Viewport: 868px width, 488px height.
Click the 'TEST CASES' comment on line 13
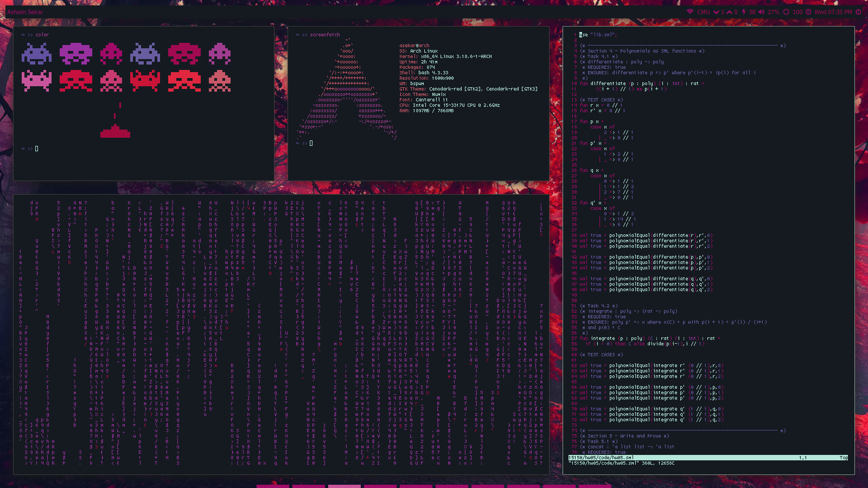click(x=601, y=100)
